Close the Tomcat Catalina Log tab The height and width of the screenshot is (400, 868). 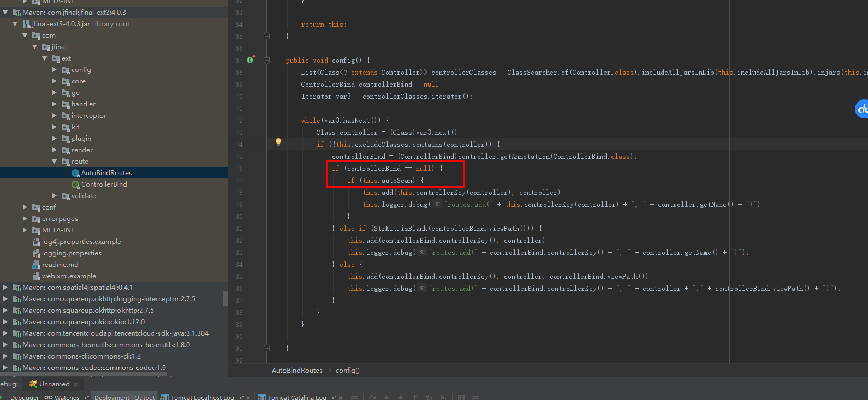point(340,397)
